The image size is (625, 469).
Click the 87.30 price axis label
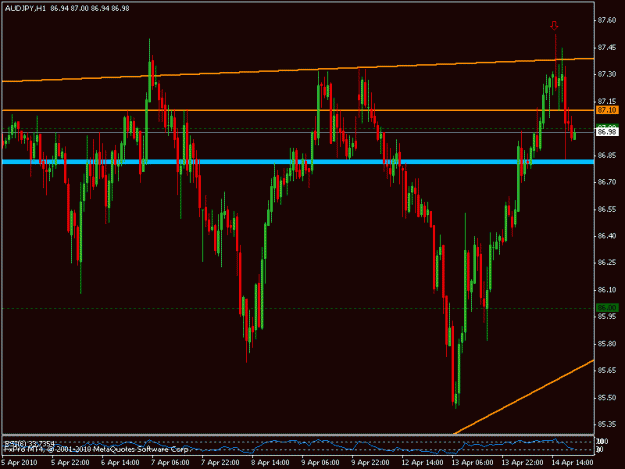coord(607,74)
